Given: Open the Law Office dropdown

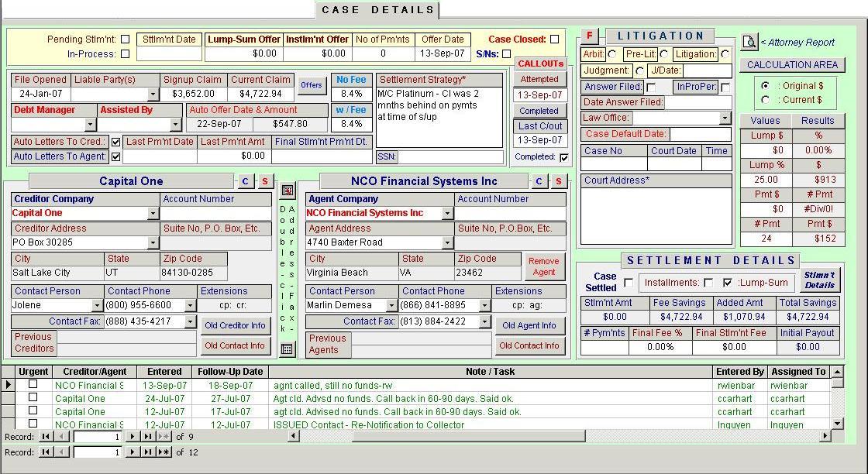Looking at the screenshot, I should tap(725, 118).
